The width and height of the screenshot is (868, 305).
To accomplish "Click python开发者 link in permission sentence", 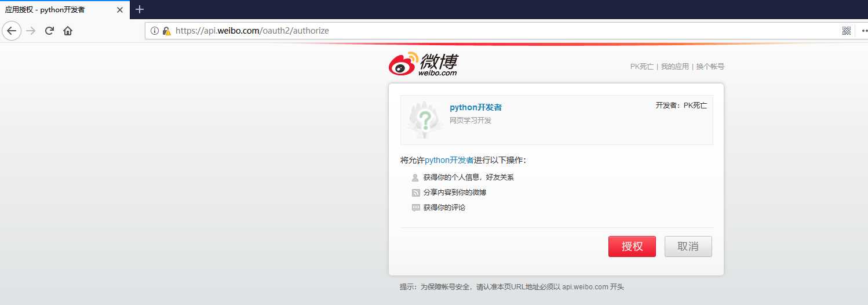I will click(449, 160).
